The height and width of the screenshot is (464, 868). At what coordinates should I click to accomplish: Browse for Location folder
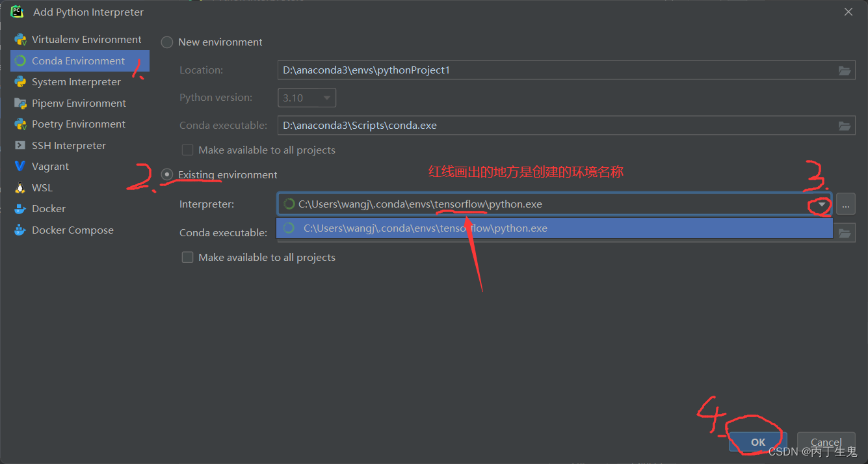845,70
